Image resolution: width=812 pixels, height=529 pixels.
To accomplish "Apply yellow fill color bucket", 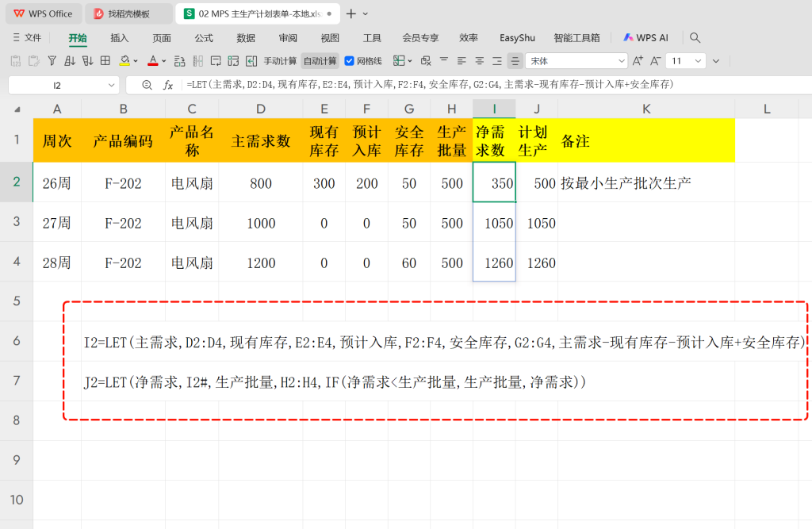I will tap(124, 61).
